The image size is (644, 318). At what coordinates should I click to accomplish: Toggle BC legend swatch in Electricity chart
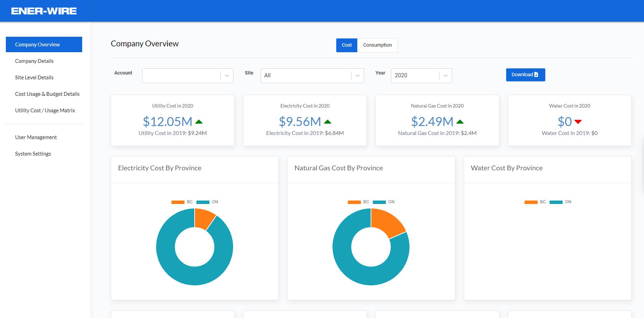(x=178, y=202)
